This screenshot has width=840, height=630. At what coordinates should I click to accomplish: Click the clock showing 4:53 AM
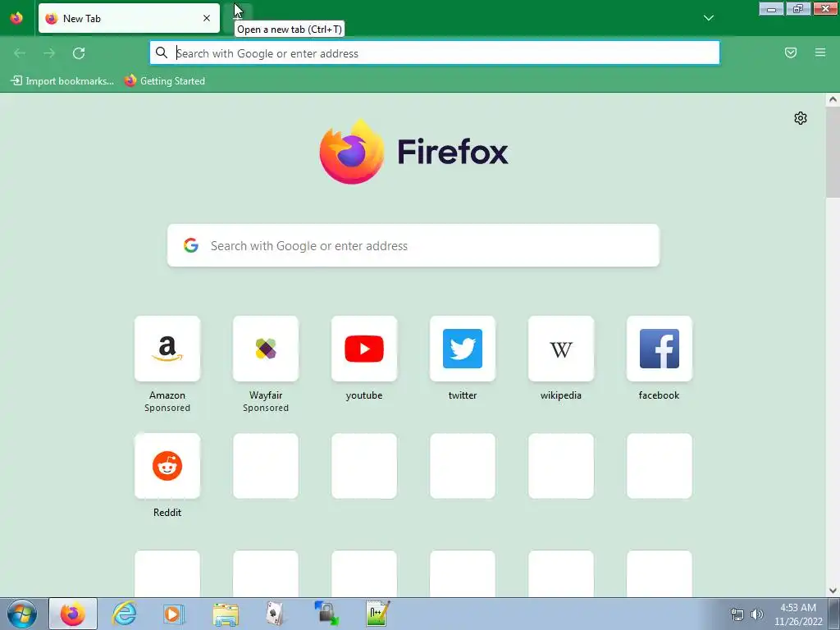pos(797,608)
